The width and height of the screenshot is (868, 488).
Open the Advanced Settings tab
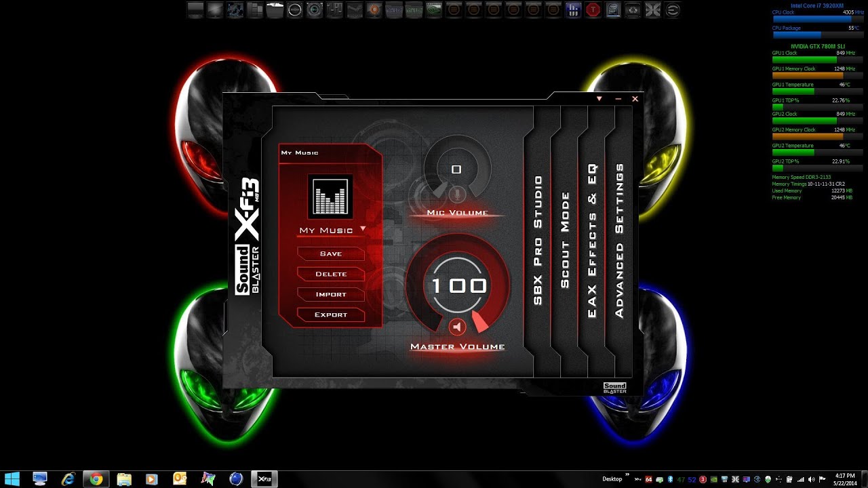click(619, 240)
